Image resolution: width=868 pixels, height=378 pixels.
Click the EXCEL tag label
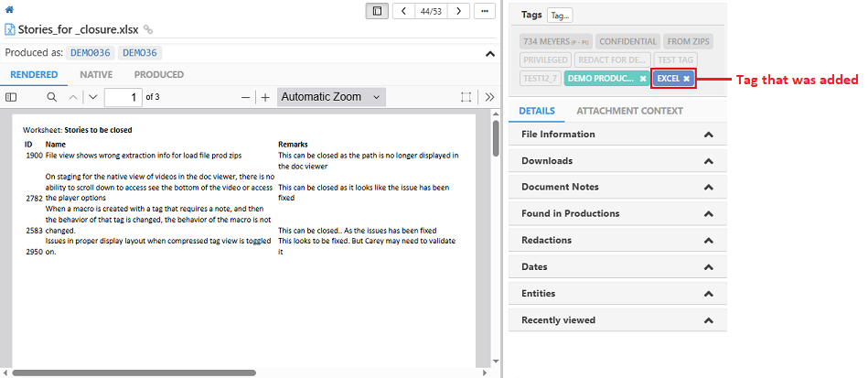coord(669,79)
